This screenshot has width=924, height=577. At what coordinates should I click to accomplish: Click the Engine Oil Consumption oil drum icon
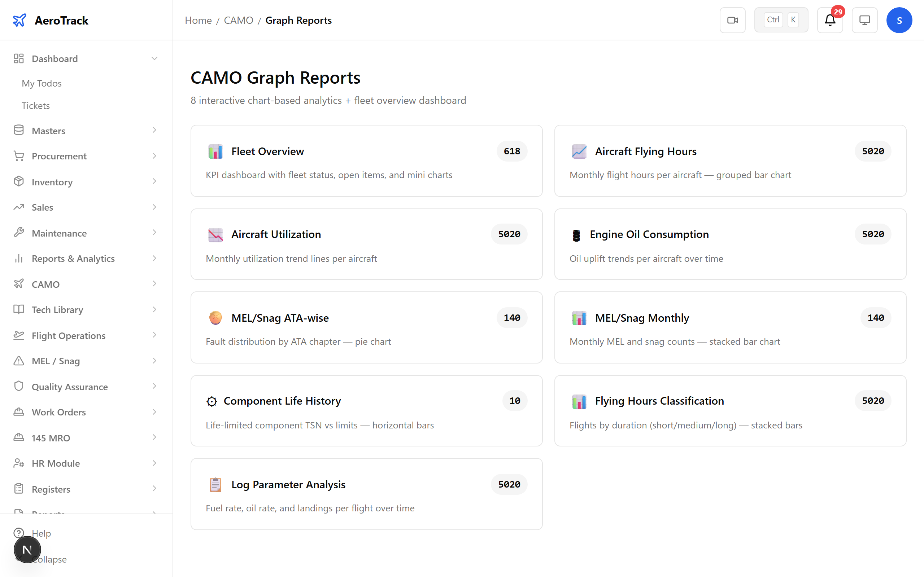click(576, 234)
